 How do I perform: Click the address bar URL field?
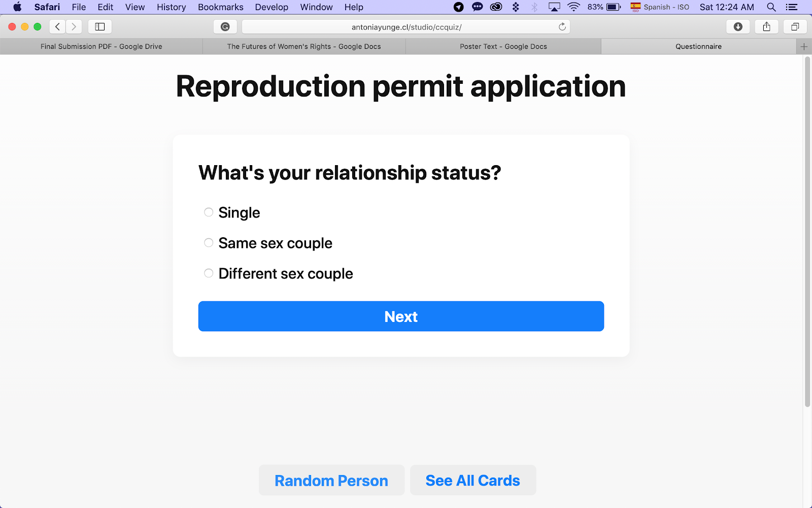(406, 27)
